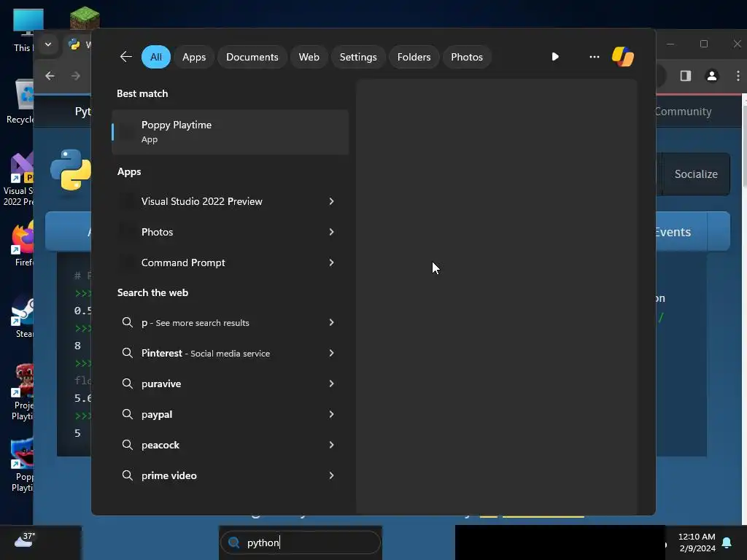Toggle the browser side panel icon
The height and width of the screenshot is (560, 747).
click(686, 76)
